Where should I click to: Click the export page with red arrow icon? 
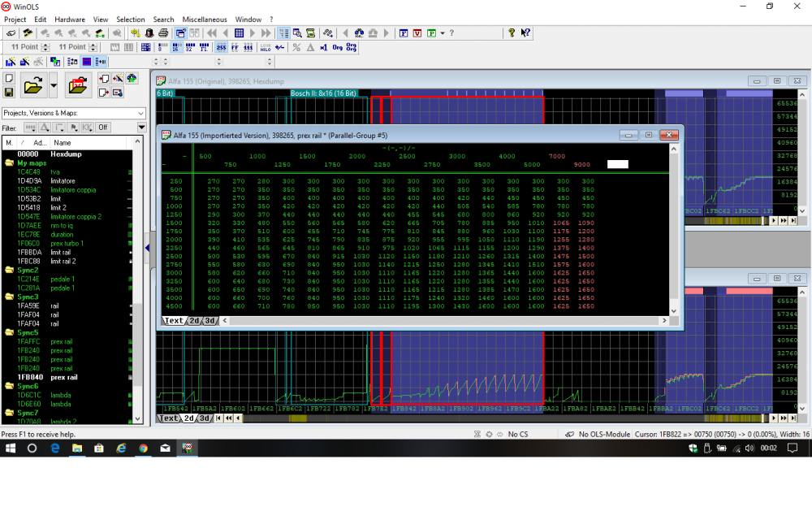(x=104, y=93)
